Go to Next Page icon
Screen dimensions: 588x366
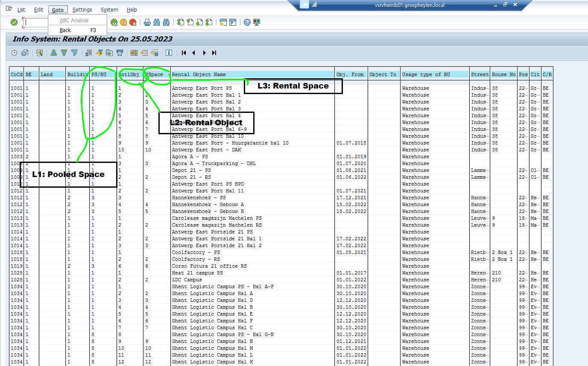pyautogui.click(x=199, y=22)
